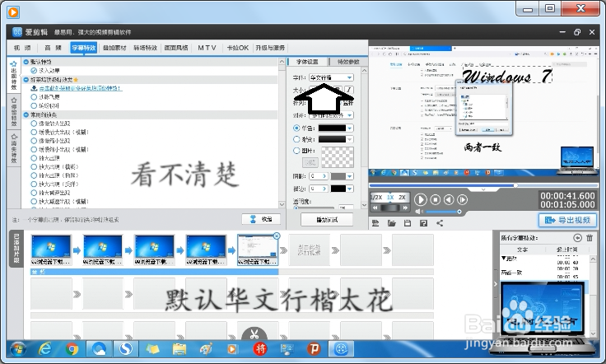Open the 对齐 alignment dropdown
Viewport: 606px width, 364px height.
click(331, 115)
